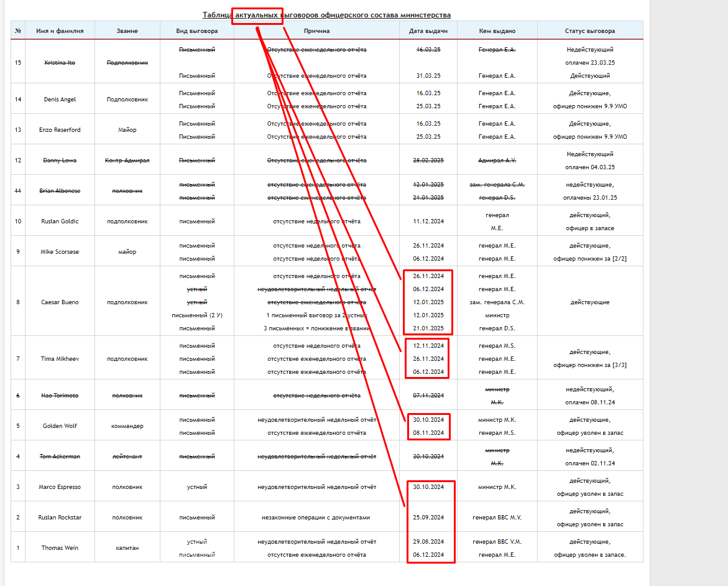This screenshot has height=586, width=728.
Task: Click the issuer 'генерал ВВС V.M.'
Action: coord(497,542)
